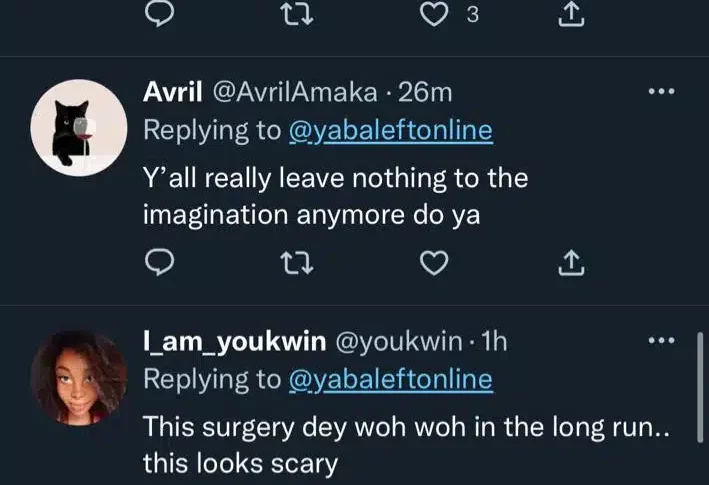Screen dimensions: 709x485
Task: Reply to Avril's tweet using comment icon
Action: coord(162,263)
